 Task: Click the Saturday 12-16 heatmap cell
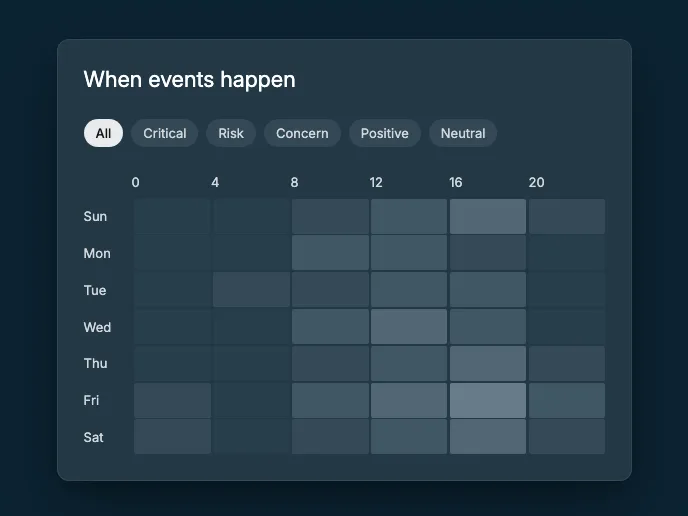click(x=409, y=437)
